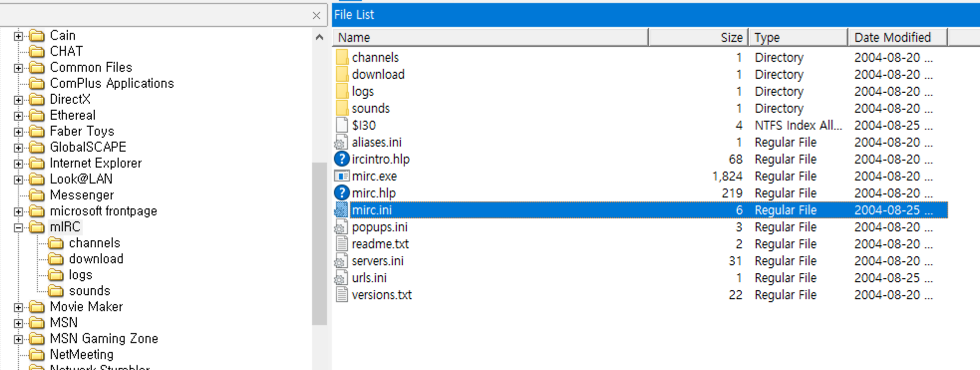
Task: Sort file list by Size column
Action: point(698,37)
